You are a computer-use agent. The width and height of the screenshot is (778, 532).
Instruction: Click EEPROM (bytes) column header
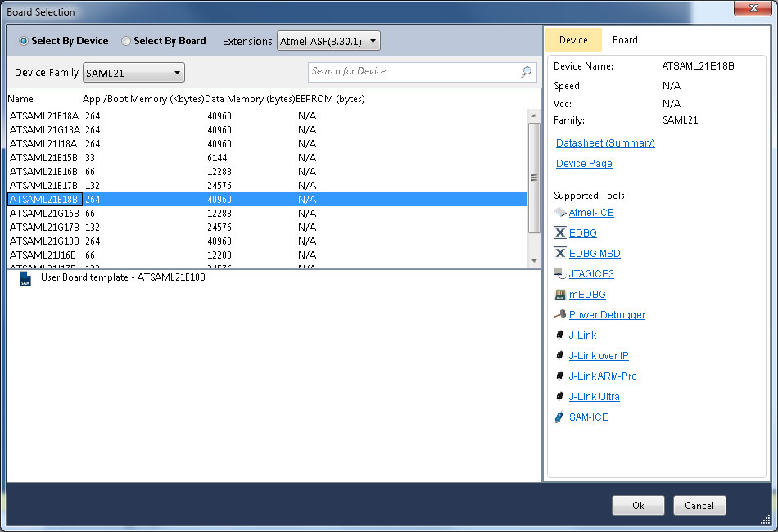[331, 99]
